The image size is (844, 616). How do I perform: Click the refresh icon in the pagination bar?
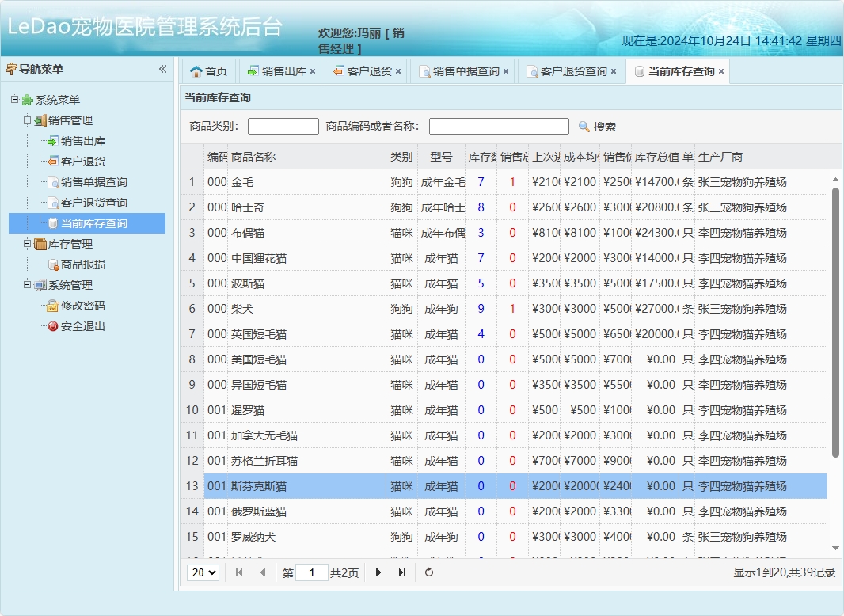pos(428,572)
